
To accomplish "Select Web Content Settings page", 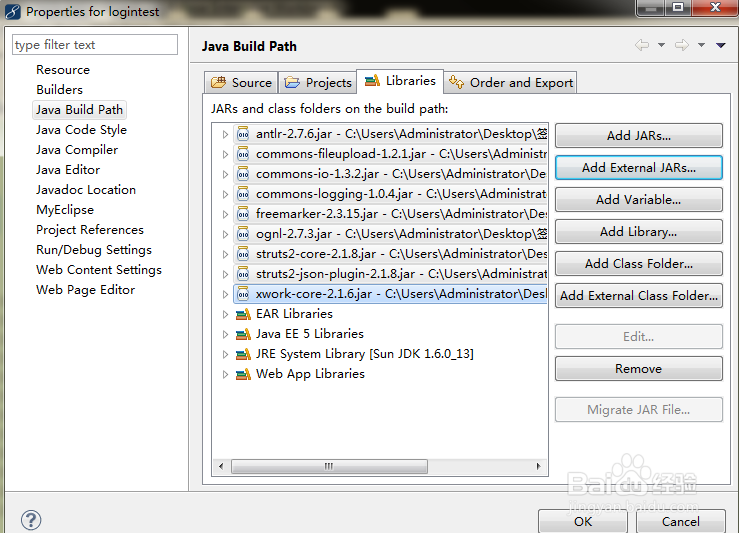I will click(x=99, y=270).
